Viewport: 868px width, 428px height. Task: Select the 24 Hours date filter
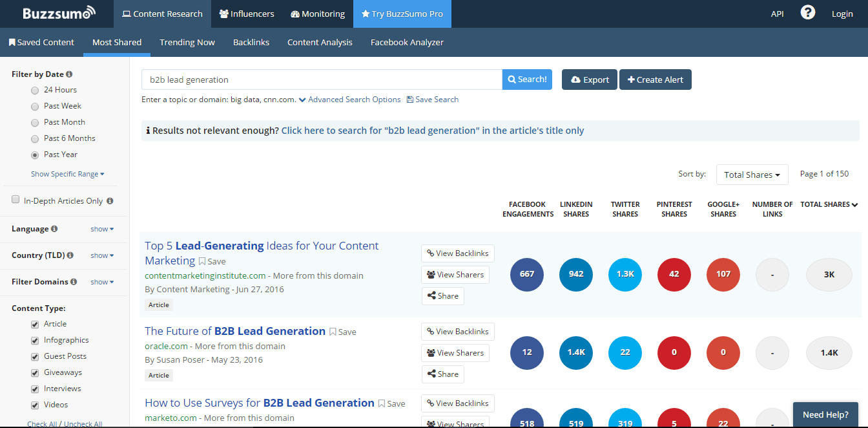click(35, 91)
